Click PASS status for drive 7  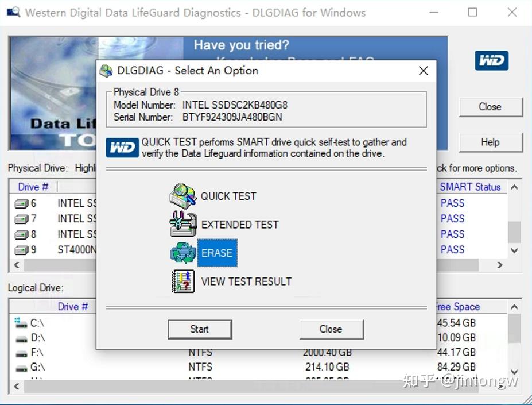click(453, 219)
